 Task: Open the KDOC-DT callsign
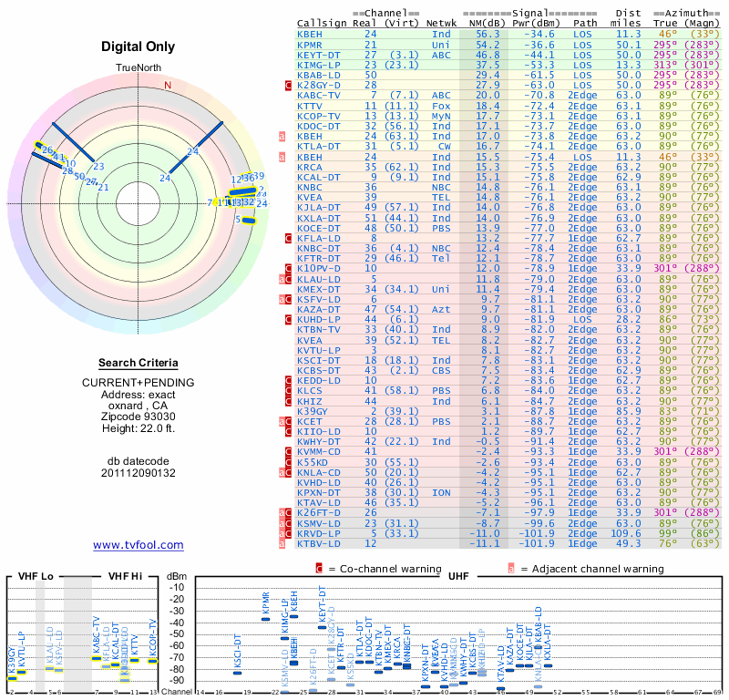[x=319, y=126]
